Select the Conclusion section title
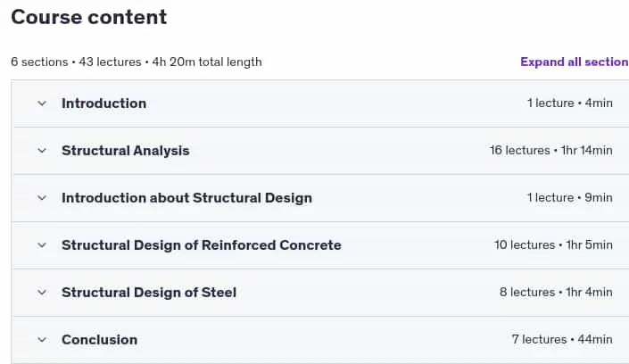 point(100,340)
